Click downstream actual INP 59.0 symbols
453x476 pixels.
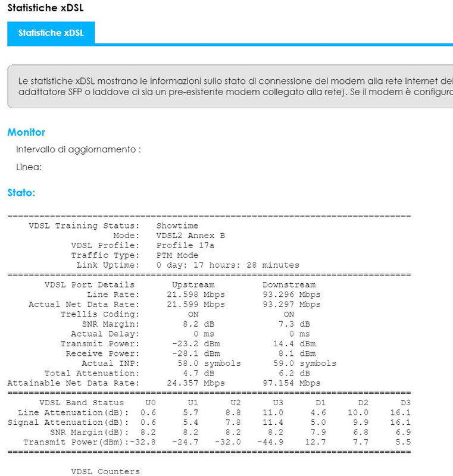pos(305,363)
